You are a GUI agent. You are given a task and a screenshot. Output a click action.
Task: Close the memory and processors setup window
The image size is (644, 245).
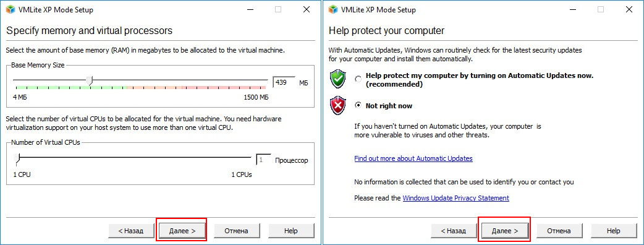point(307,9)
